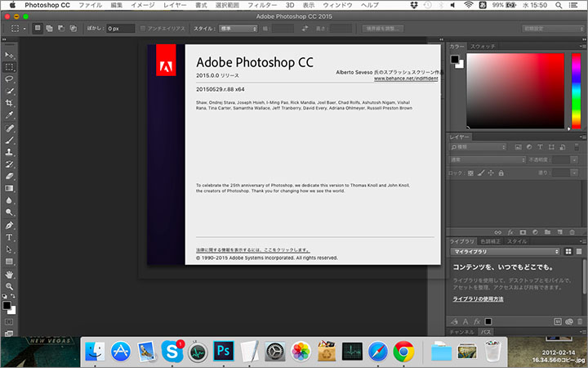Select the Pen tool

(x=9, y=226)
